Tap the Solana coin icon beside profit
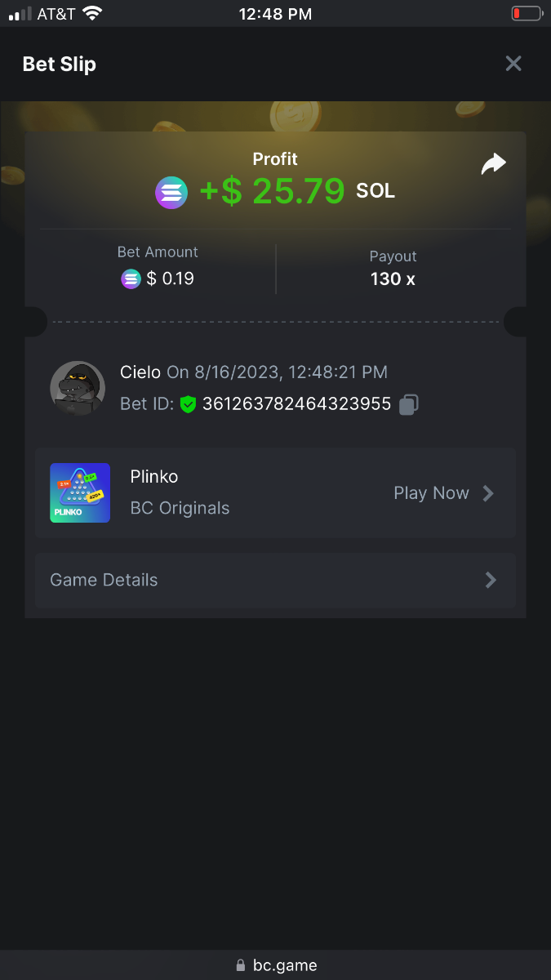This screenshot has width=551, height=980. click(171, 193)
